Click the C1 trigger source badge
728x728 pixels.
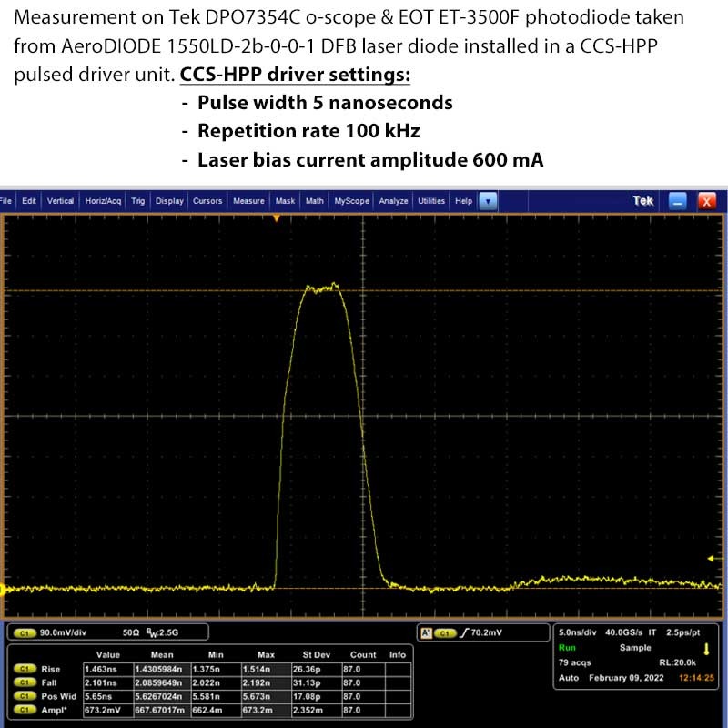[445, 632]
